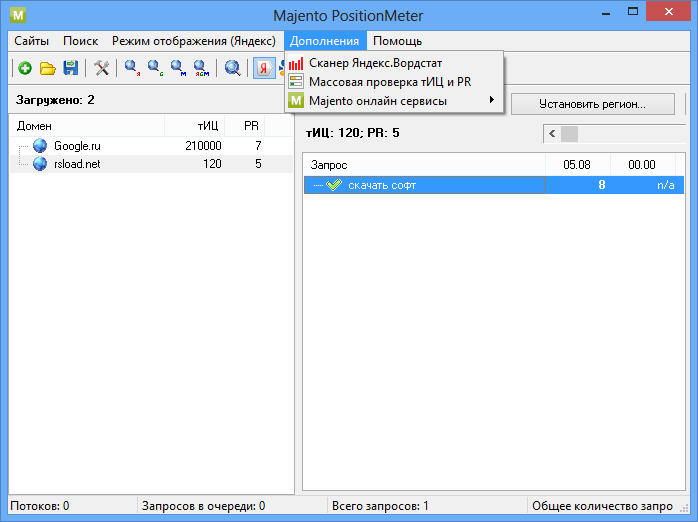The height and width of the screenshot is (522, 698).
Task: Choose Массовая проверка тИЦ и PR
Action: tap(394, 82)
